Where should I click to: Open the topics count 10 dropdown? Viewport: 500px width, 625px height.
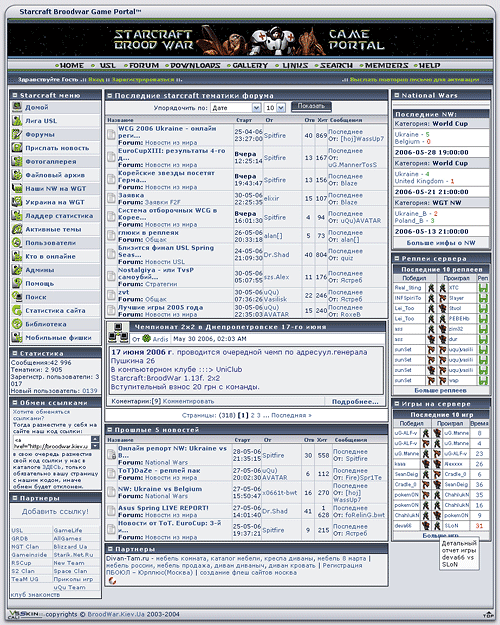pyautogui.click(x=275, y=108)
